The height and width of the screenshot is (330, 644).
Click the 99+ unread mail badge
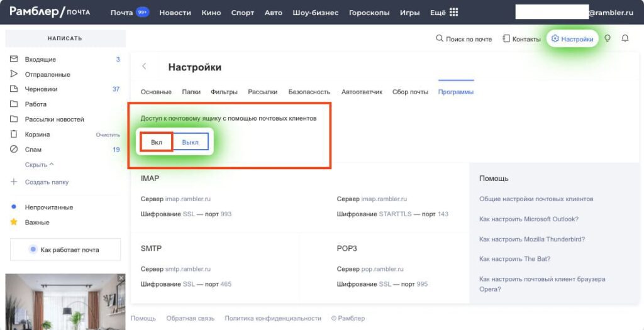143,13
